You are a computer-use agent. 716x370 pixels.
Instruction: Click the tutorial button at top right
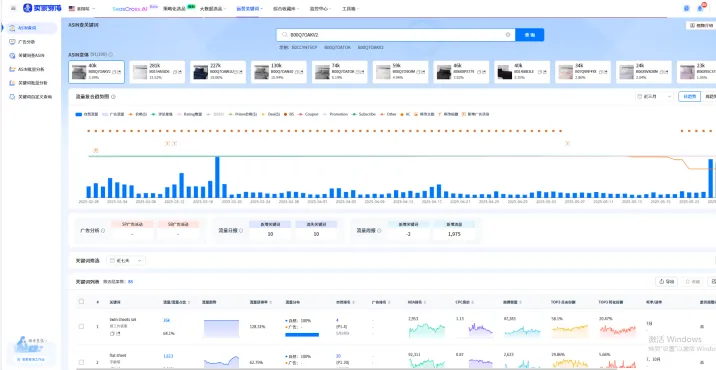[x=700, y=26]
